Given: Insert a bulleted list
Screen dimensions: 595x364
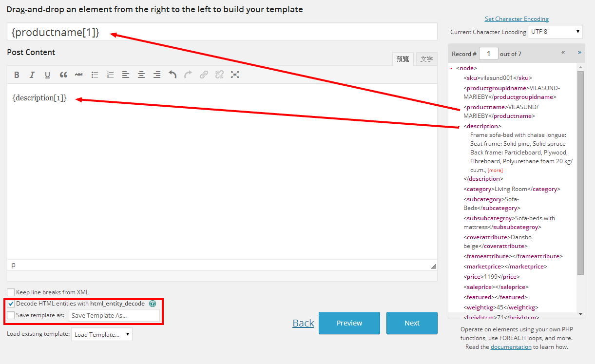Looking at the screenshot, I should [95, 75].
